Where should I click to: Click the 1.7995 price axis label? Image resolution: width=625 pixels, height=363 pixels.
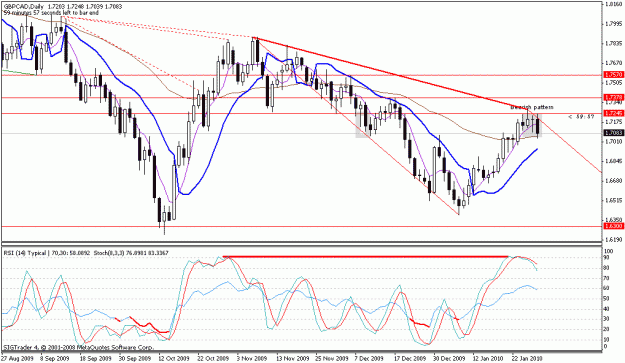pos(613,24)
